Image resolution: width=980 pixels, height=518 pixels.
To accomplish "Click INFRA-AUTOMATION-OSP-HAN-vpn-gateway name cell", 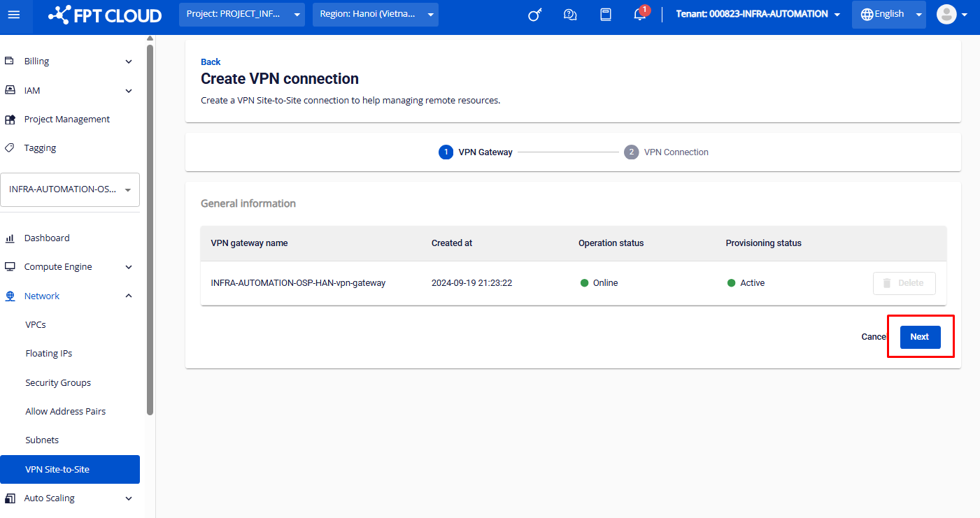I will coord(298,283).
